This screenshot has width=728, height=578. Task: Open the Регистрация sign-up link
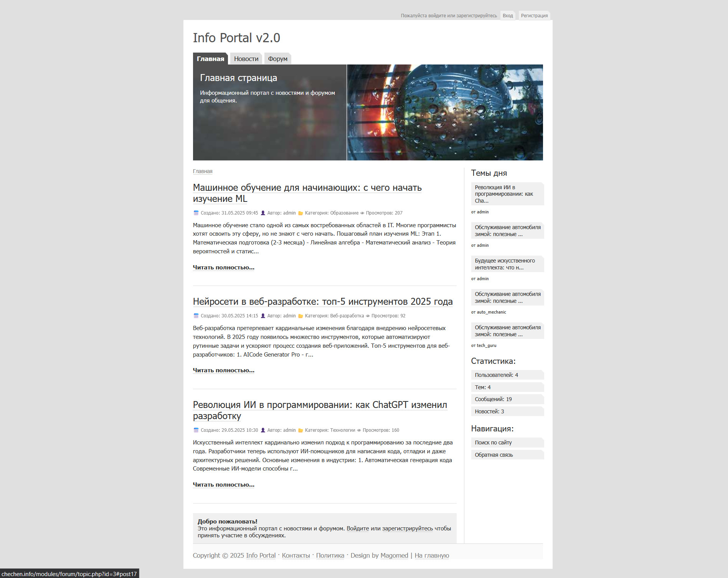click(x=534, y=16)
